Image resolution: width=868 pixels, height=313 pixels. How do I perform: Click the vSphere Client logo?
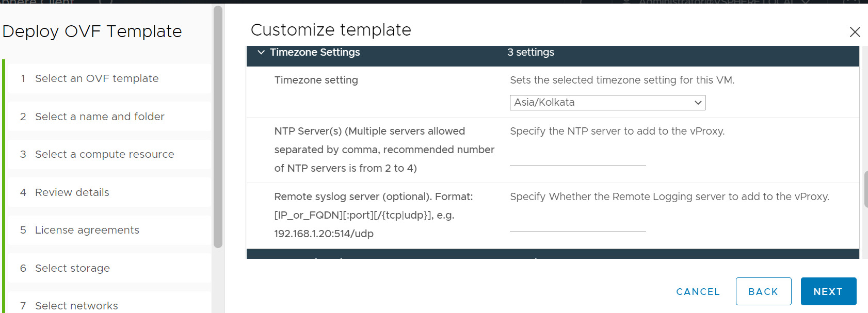pos(36,3)
